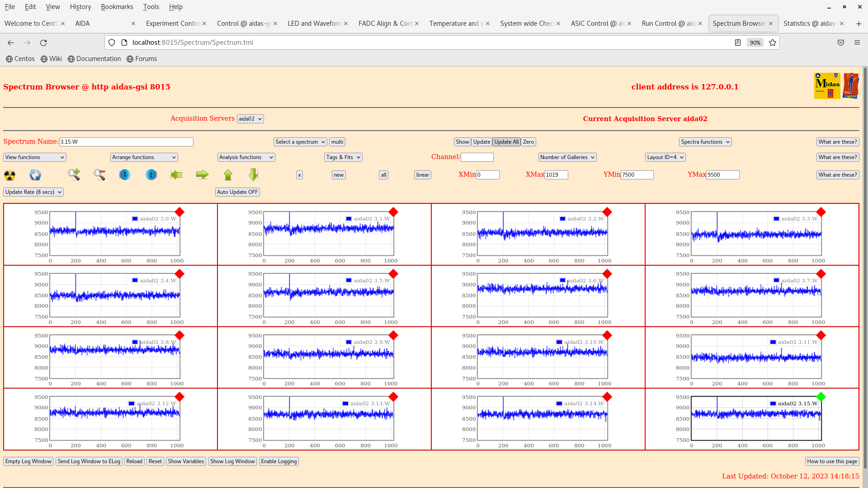Click the zoom in magnifier icon

click(74, 174)
